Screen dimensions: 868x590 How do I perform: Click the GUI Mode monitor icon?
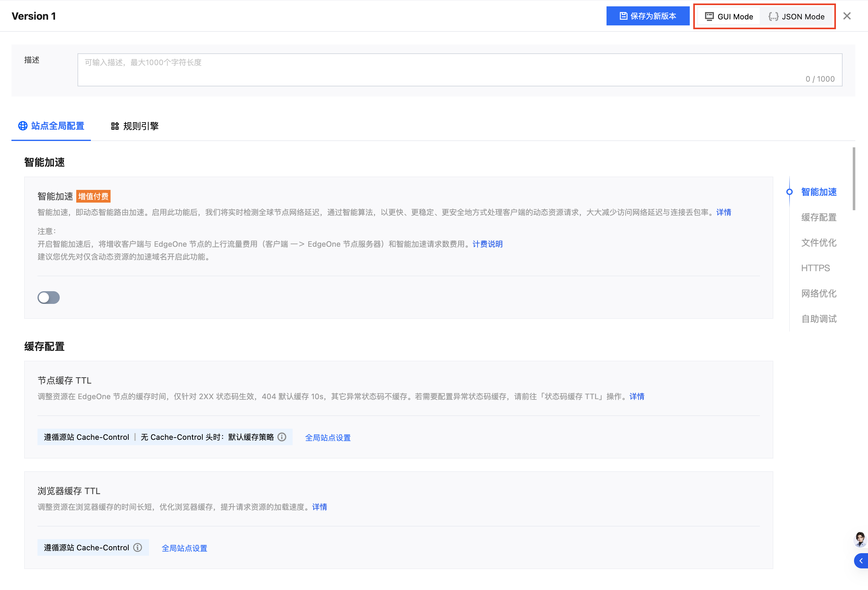pyautogui.click(x=709, y=17)
